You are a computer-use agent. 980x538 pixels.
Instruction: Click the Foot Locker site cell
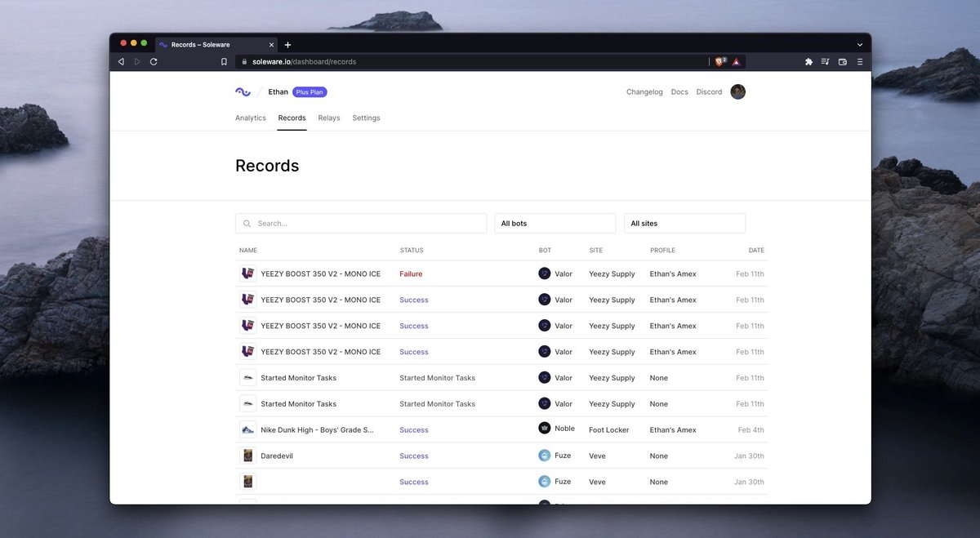click(x=609, y=429)
